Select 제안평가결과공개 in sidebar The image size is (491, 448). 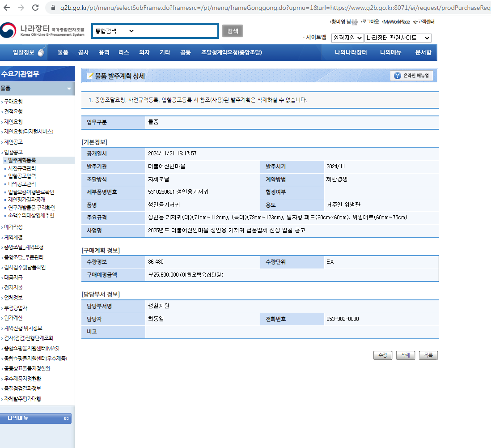click(x=27, y=200)
